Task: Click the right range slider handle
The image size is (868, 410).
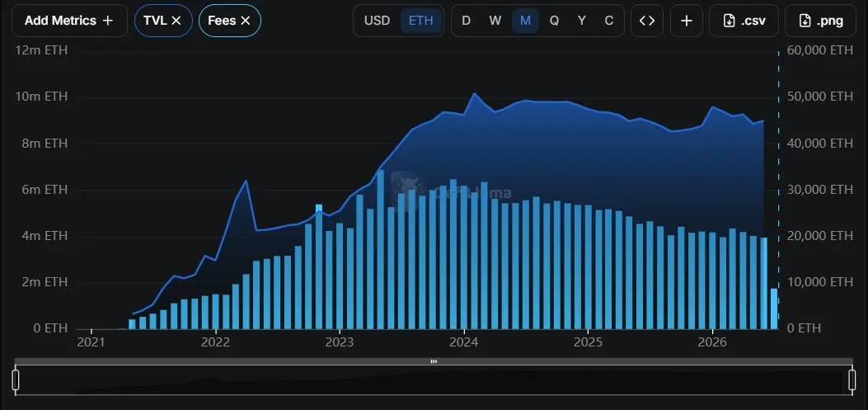Action: pos(852,379)
